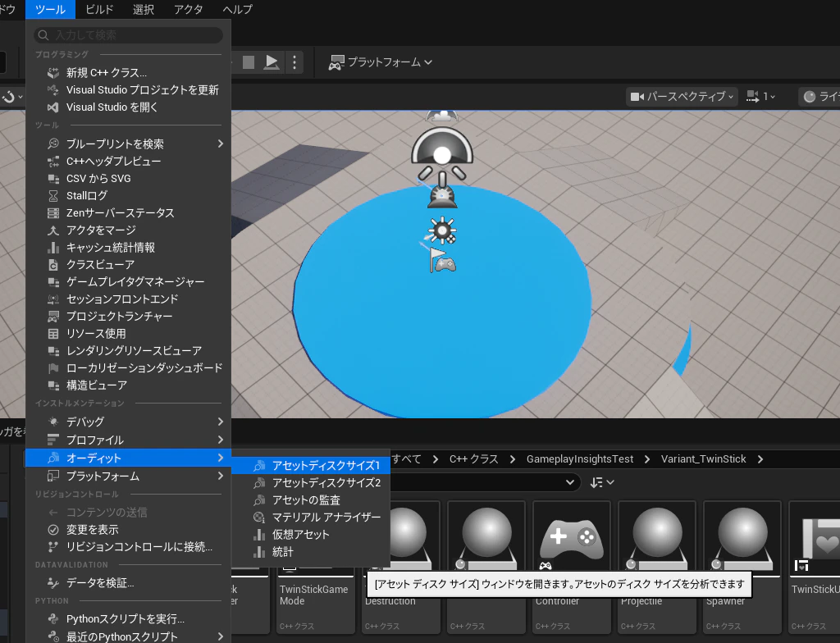The height and width of the screenshot is (643, 840).
Task: Select the player start gamepad flag in viewport
Action: pyautogui.click(x=442, y=261)
